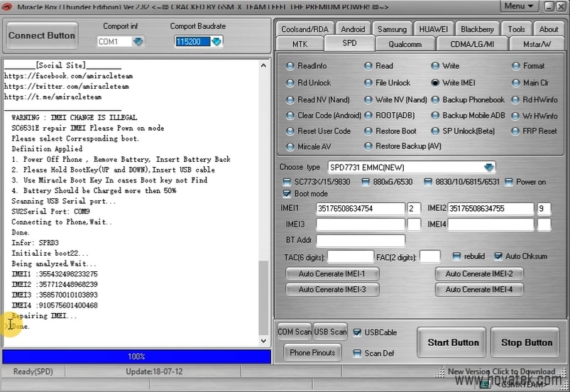
Task: Switch to the Coolsand/RDA tab
Action: (305, 29)
